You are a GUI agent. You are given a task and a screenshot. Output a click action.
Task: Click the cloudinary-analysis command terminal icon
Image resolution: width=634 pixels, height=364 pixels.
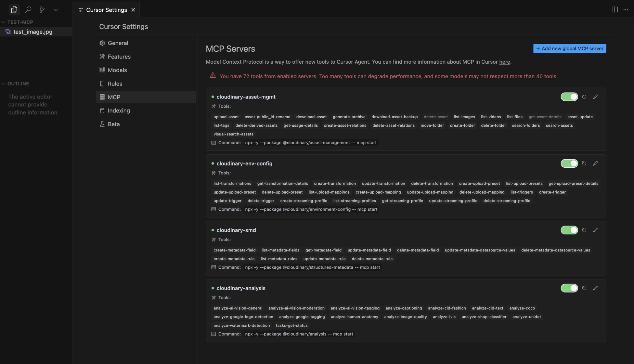point(213,334)
